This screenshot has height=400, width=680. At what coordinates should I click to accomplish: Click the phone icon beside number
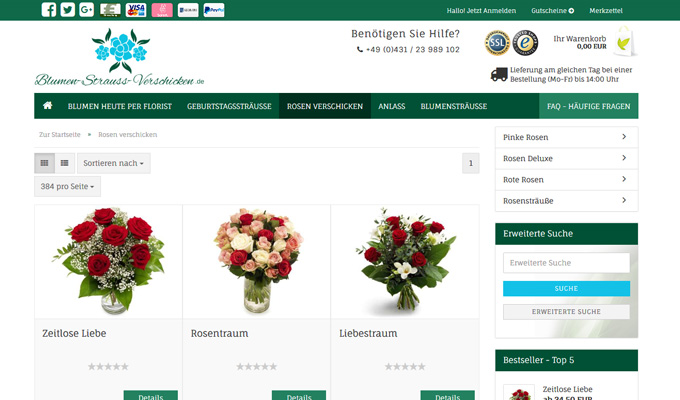[360, 49]
